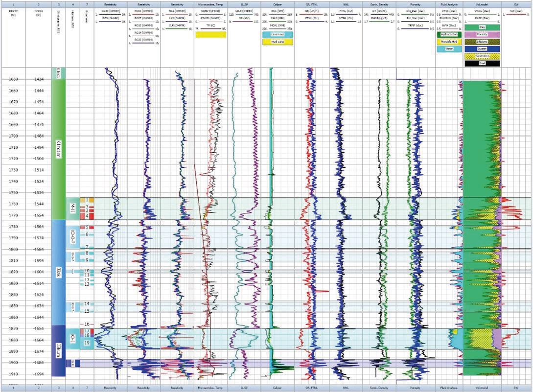
Task: Select reservoir interval 9 label
Action: (x=87, y=260)
